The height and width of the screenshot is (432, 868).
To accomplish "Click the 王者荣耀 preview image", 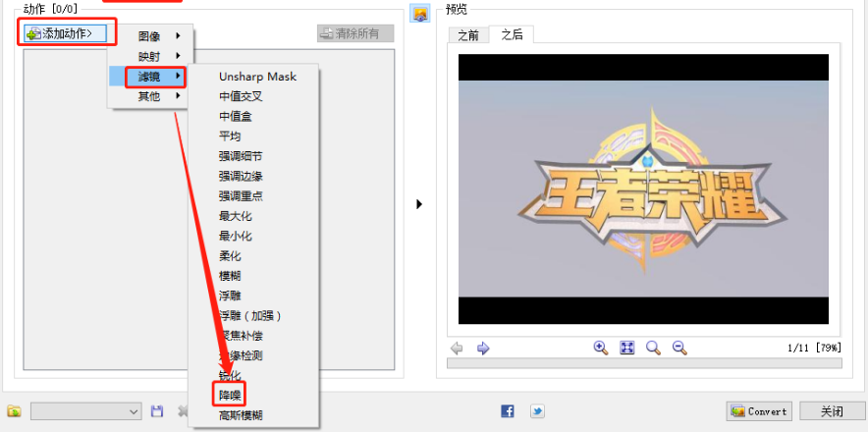I will 643,189.
